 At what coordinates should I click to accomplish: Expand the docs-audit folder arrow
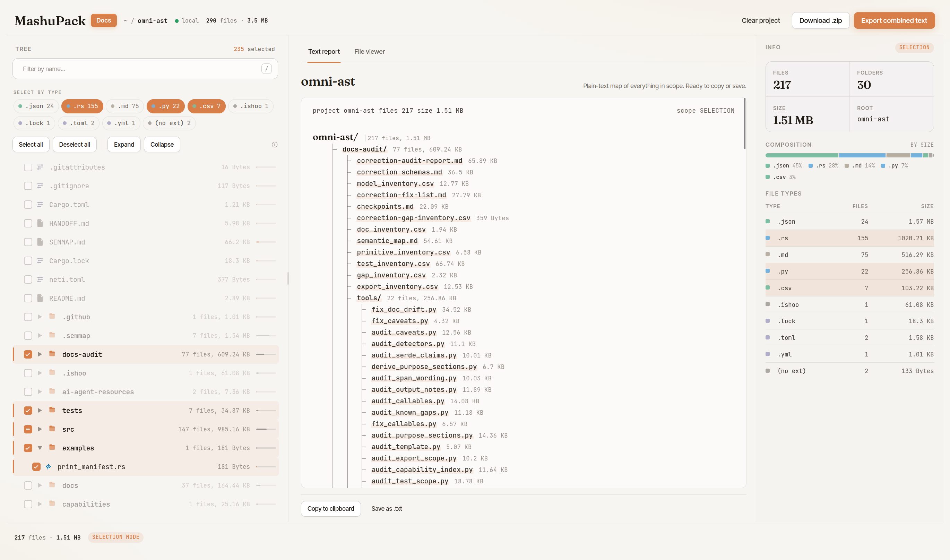click(x=40, y=354)
